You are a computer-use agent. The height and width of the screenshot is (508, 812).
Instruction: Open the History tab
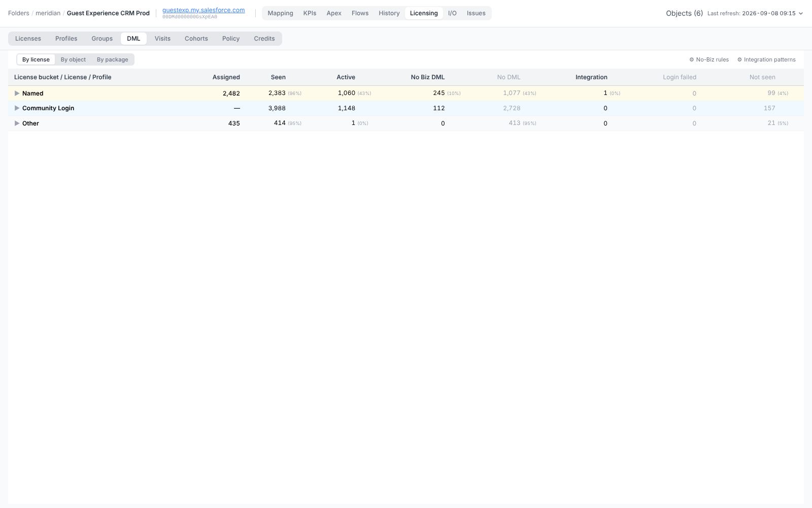[389, 13]
